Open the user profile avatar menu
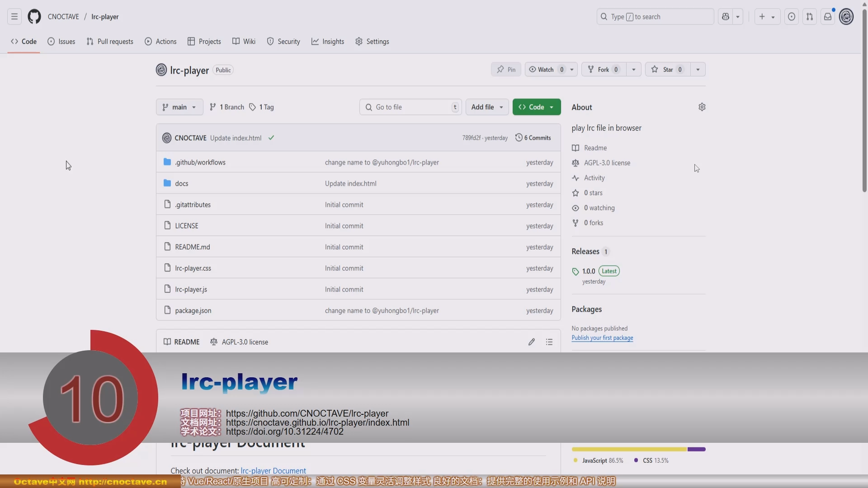868x488 pixels. tap(846, 17)
